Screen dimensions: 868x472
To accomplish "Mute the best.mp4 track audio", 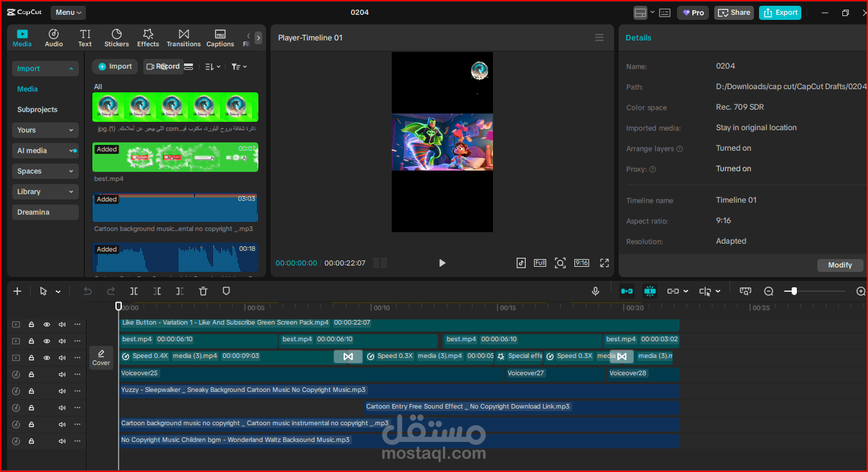I will pos(62,341).
